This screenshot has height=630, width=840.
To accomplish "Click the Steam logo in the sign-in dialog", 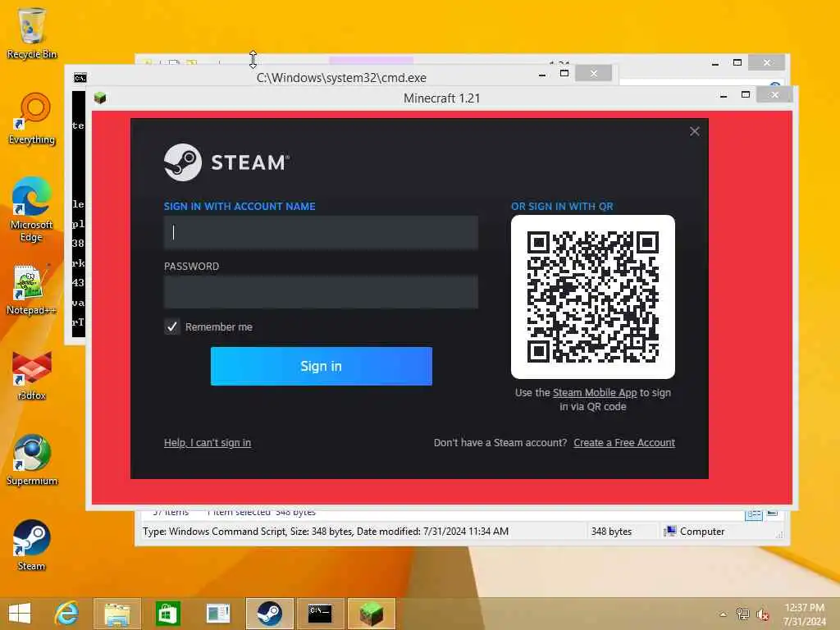I will coord(226,162).
